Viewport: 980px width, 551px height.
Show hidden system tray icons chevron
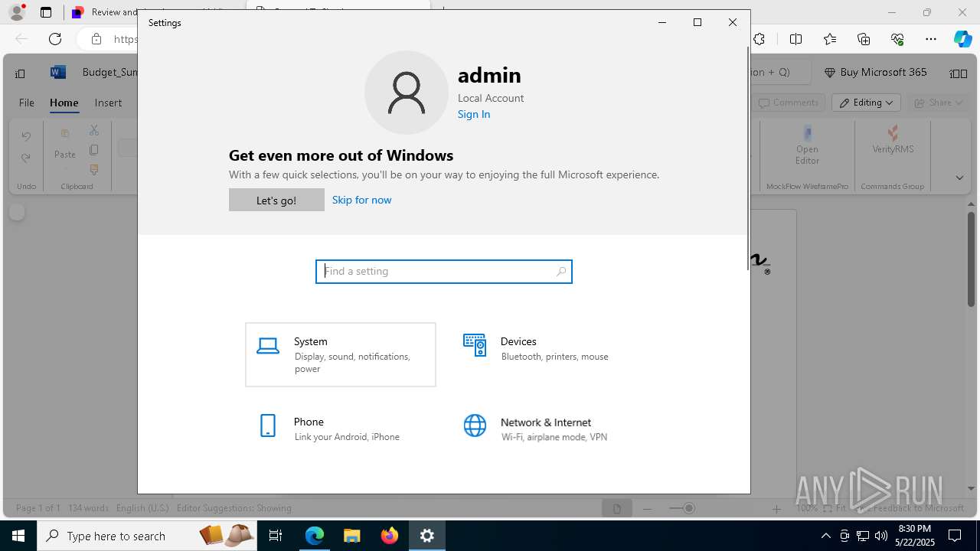(x=826, y=536)
